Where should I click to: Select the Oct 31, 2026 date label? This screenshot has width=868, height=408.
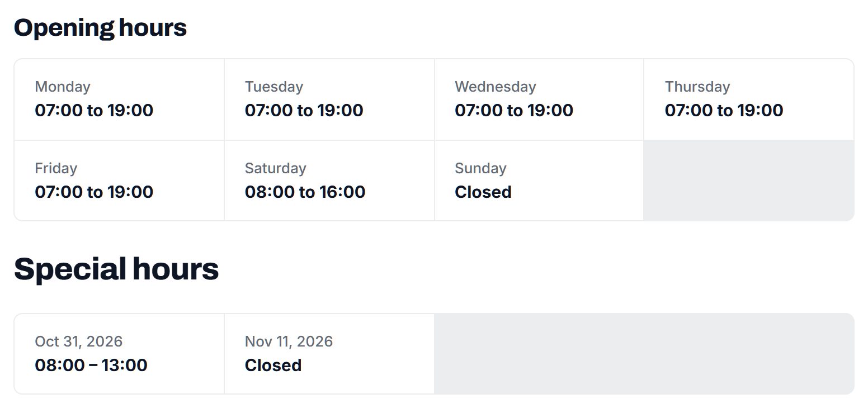point(79,341)
